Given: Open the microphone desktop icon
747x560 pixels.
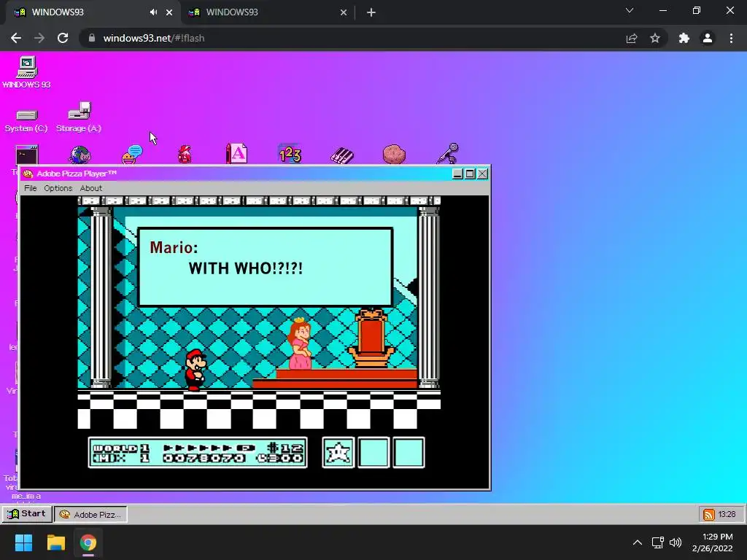Looking at the screenshot, I should tap(447, 153).
